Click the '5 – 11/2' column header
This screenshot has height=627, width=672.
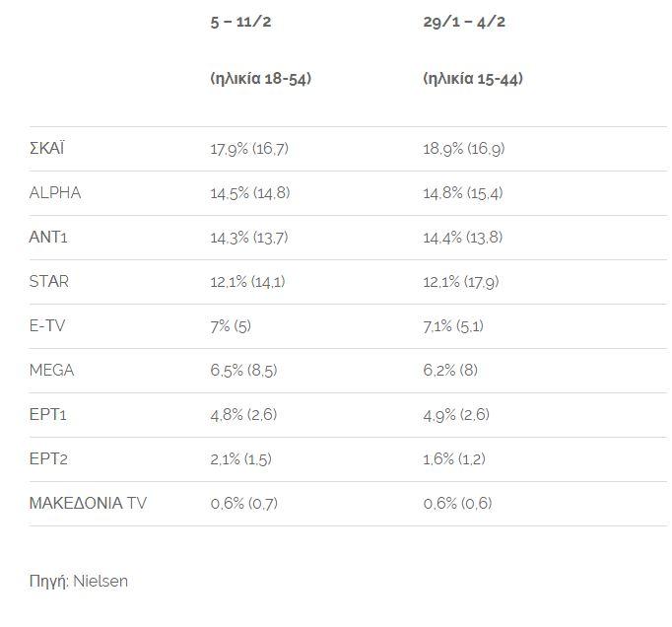pos(240,22)
